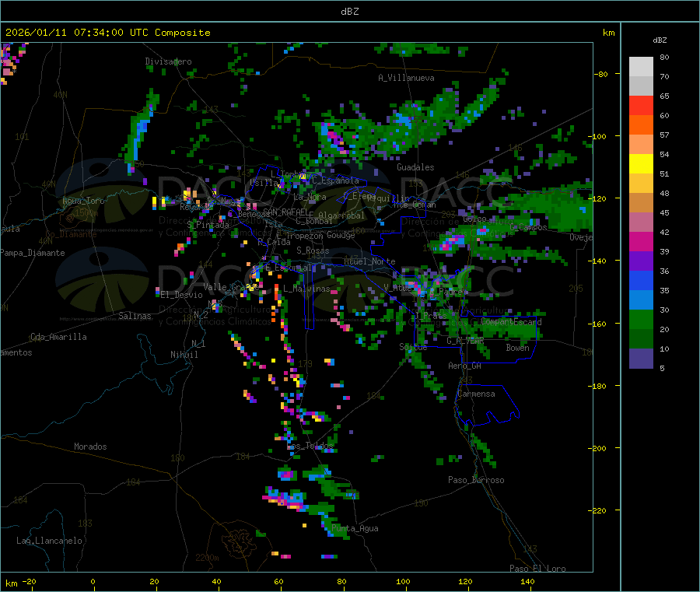Click the purple 5-10 dBZ legend band

point(641,359)
